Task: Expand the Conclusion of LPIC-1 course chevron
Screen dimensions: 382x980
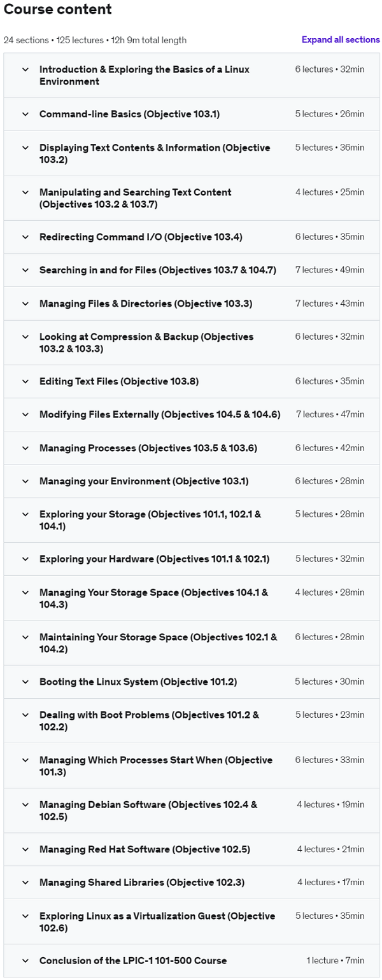Action: pos(25,961)
